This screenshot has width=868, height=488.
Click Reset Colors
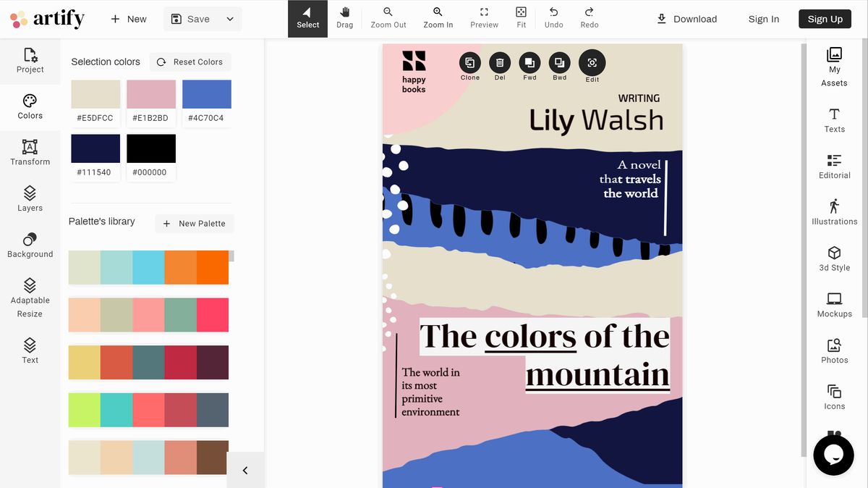(190, 62)
